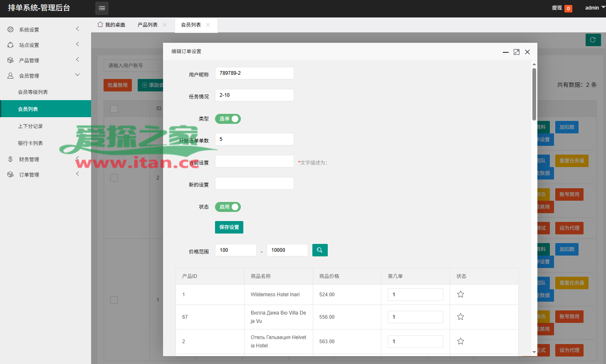Click star icon for product ID 67
The width and height of the screenshot is (606, 364).
point(460,317)
